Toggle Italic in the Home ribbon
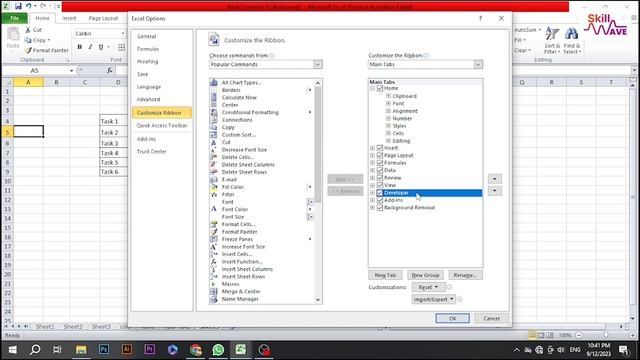 [x=90, y=47]
